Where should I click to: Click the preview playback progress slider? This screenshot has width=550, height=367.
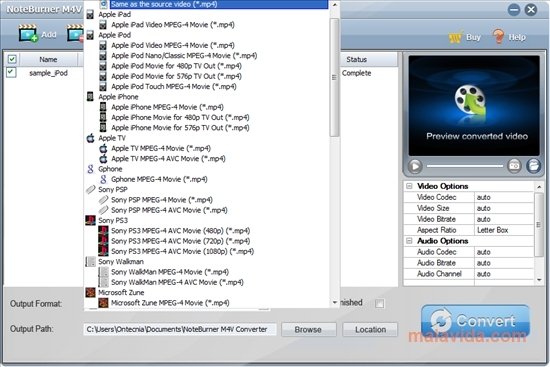click(464, 166)
